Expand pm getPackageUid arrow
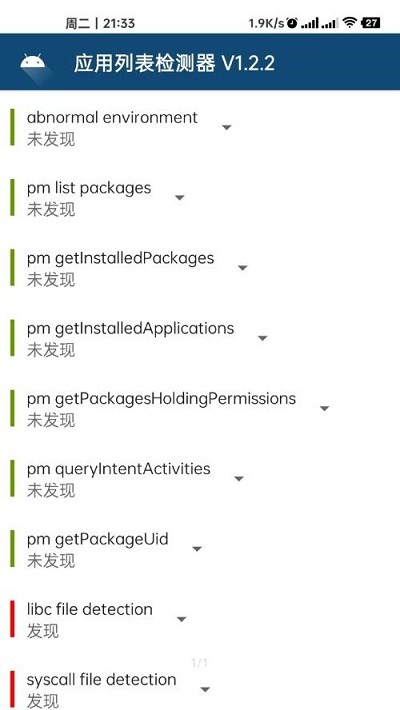The height and width of the screenshot is (710, 400). [197, 549]
